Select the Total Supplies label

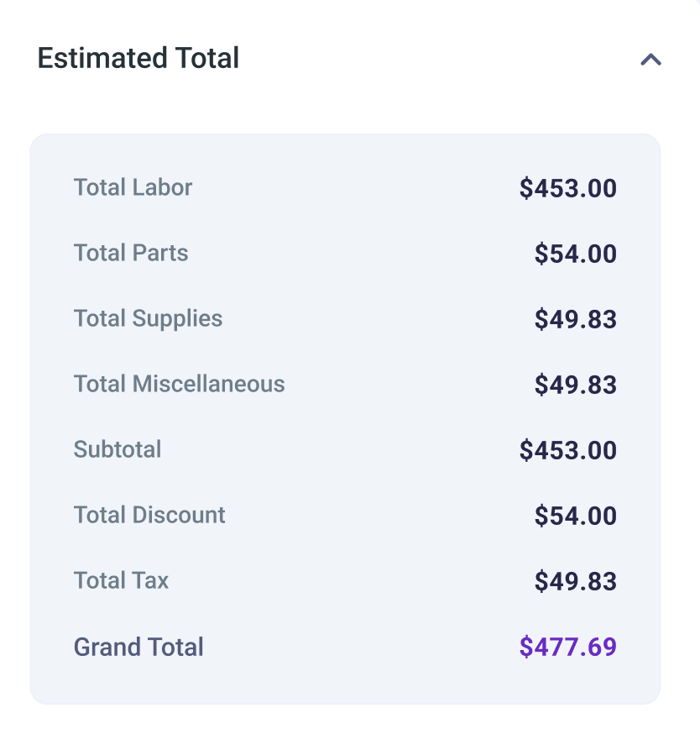tap(148, 318)
